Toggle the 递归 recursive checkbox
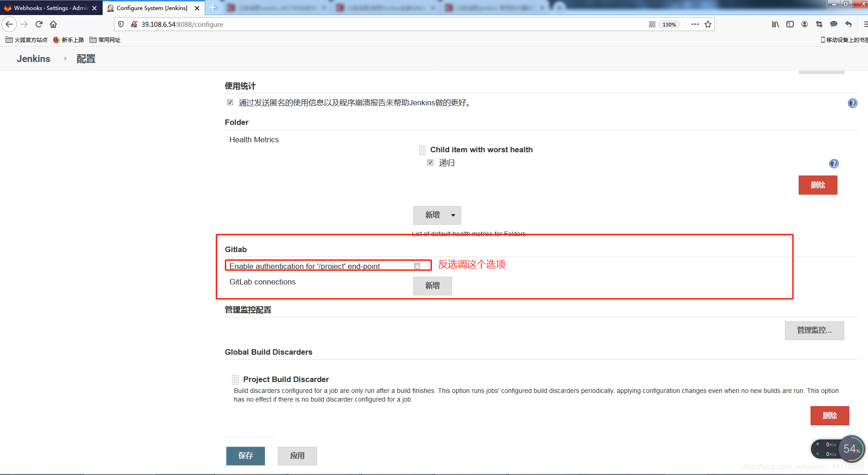868x475 pixels. click(430, 162)
